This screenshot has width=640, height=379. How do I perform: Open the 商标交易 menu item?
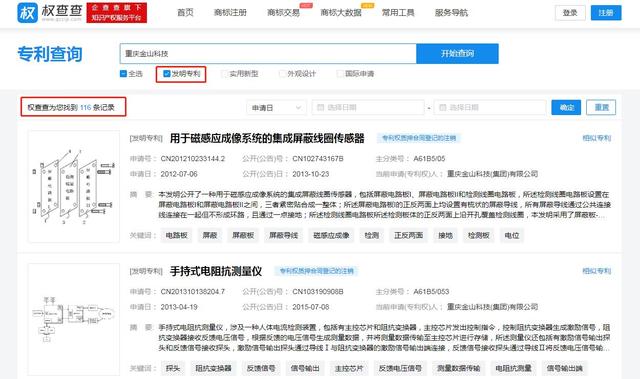pyautogui.click(x=283, y=13)
